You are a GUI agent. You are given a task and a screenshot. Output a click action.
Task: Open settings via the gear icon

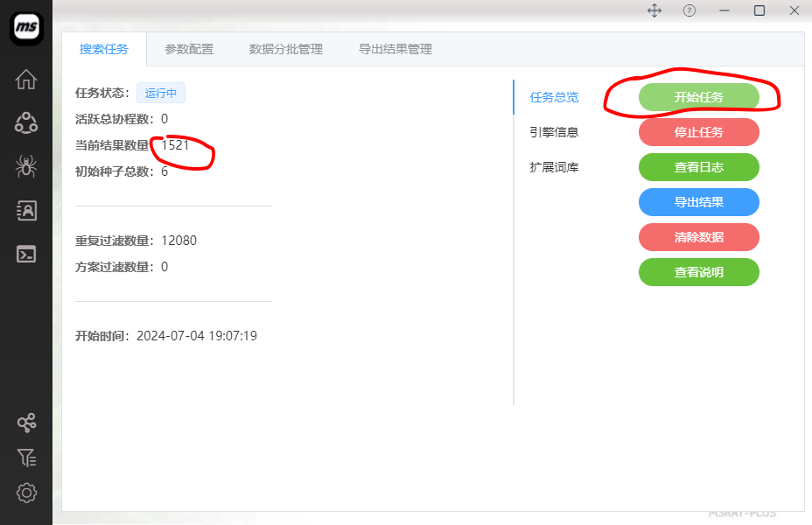[x=26, y=493]
